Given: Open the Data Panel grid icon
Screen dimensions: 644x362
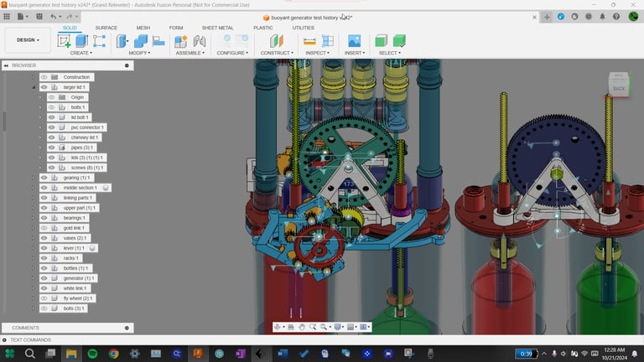Looking at the screenshot, I should (7, 17).
